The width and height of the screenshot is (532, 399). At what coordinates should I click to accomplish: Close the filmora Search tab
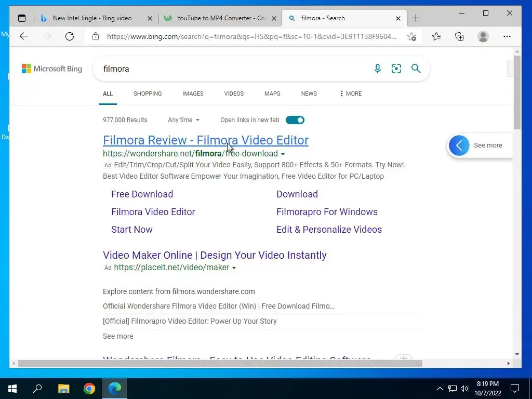coord(398,18)
